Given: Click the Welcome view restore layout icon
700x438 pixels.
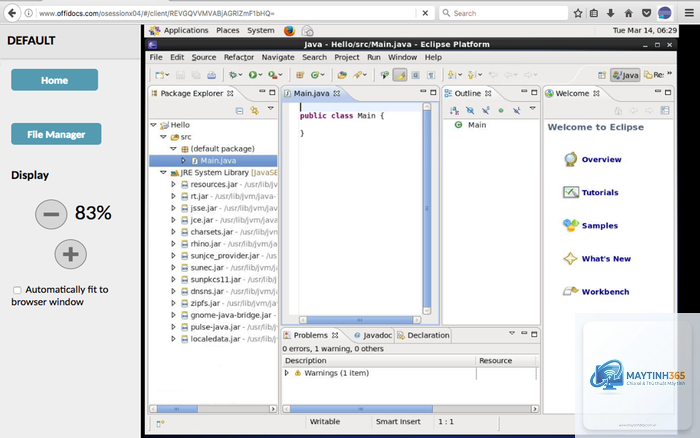Looking at the screenshot, I should tap(665, 110).
